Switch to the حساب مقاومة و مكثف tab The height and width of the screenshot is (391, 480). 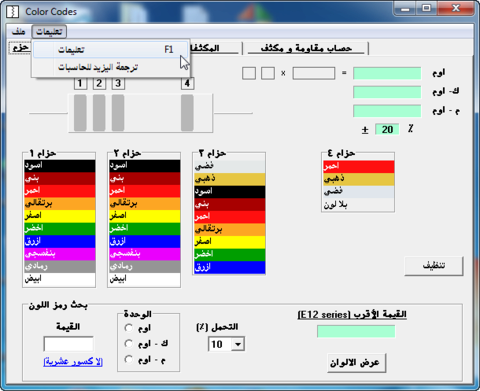click(306, 48)
